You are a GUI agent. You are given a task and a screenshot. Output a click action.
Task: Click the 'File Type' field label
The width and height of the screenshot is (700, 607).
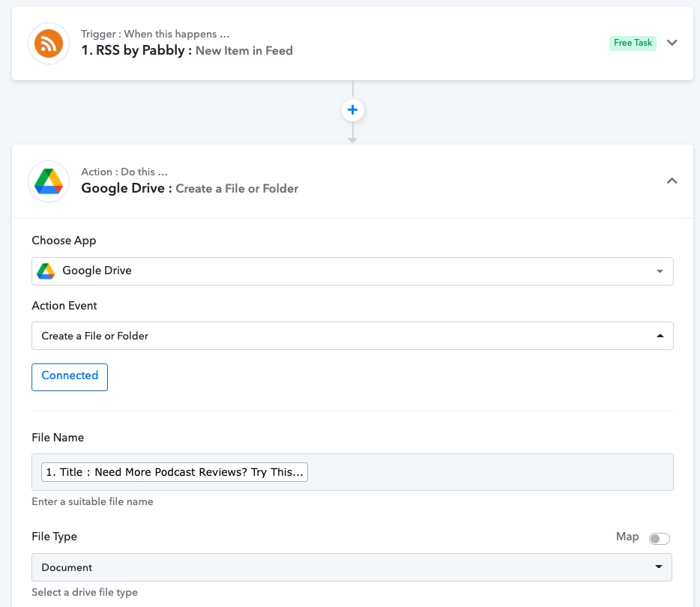tap(54, 537)
